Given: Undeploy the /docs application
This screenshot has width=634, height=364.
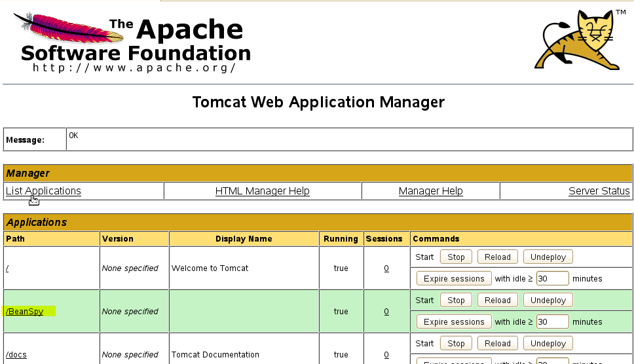Looking at the screenshot, I should click(548, 344).
